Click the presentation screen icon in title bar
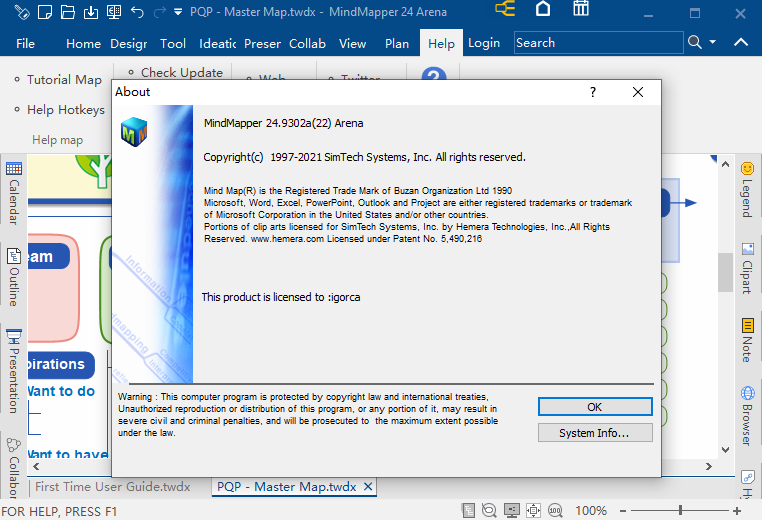The image size is (762, 520). [x=114, y=12]
